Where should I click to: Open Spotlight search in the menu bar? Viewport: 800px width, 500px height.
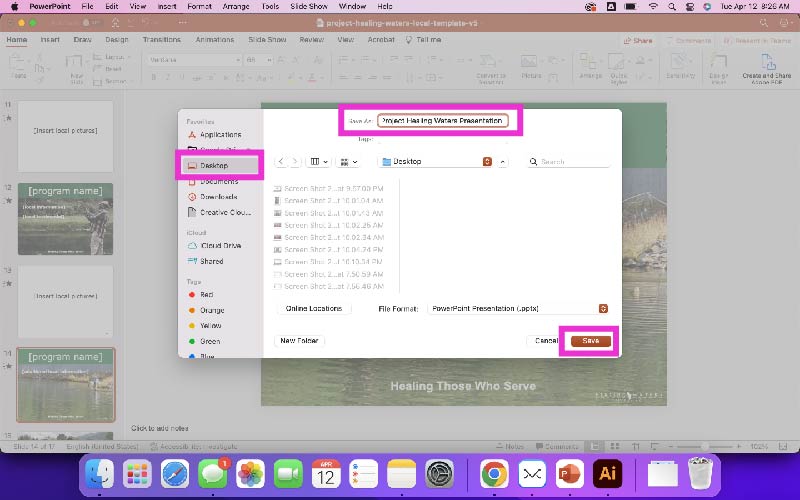click(x=671, y=7)
